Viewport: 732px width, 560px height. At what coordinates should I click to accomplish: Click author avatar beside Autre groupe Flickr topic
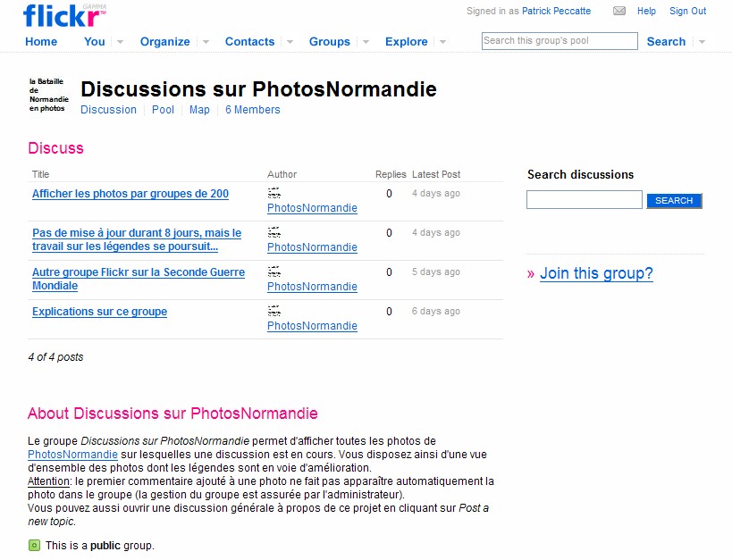274,272
